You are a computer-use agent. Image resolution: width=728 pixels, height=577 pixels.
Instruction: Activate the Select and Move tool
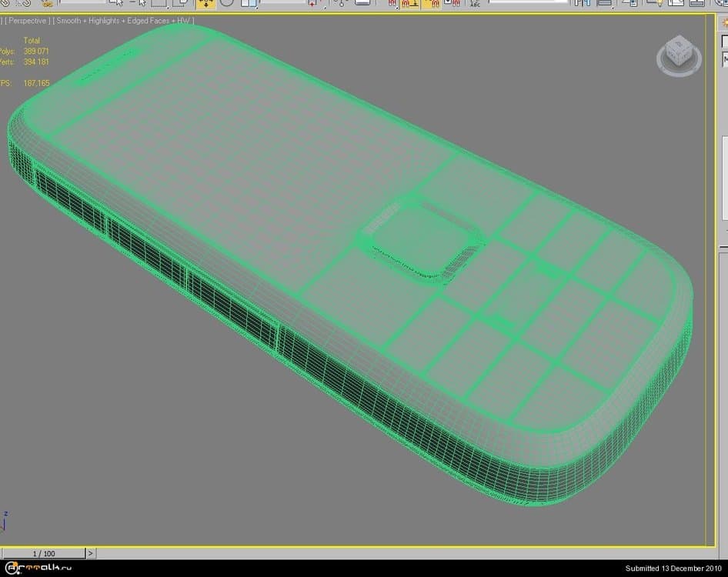205,3
